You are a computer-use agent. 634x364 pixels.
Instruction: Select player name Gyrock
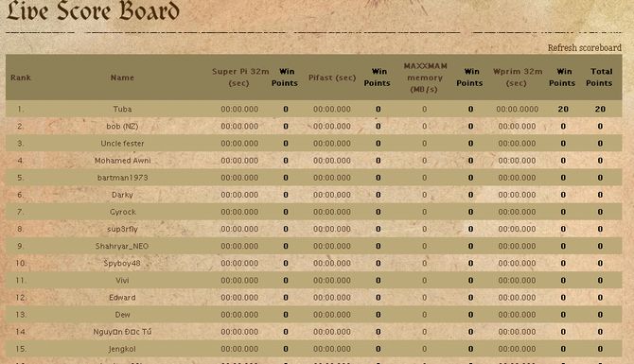tap(123, 212)
